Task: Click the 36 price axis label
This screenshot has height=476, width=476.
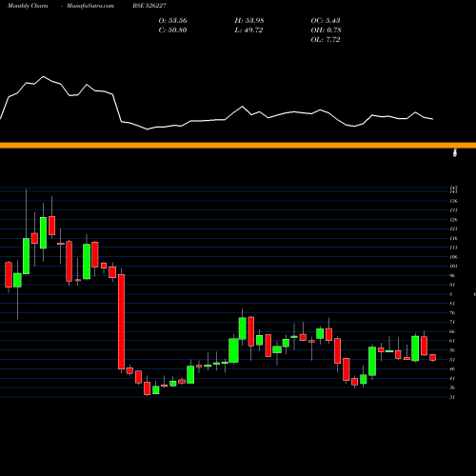Action: coord(452,387)
